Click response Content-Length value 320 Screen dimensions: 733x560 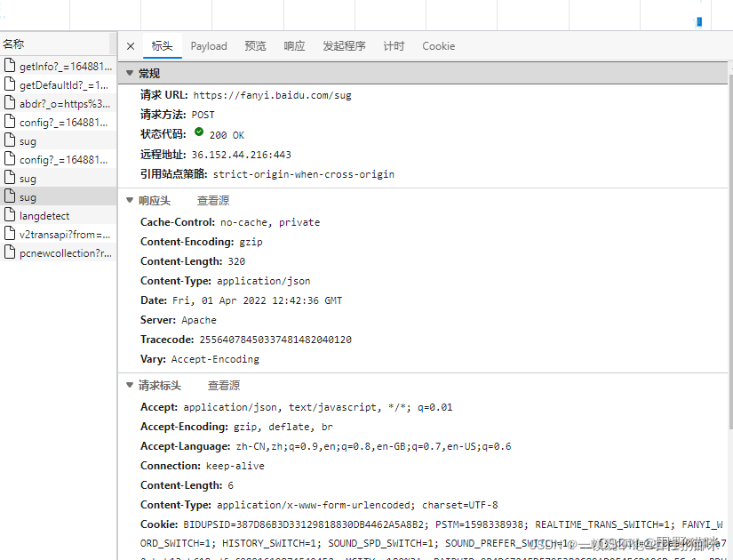[236, 261]
